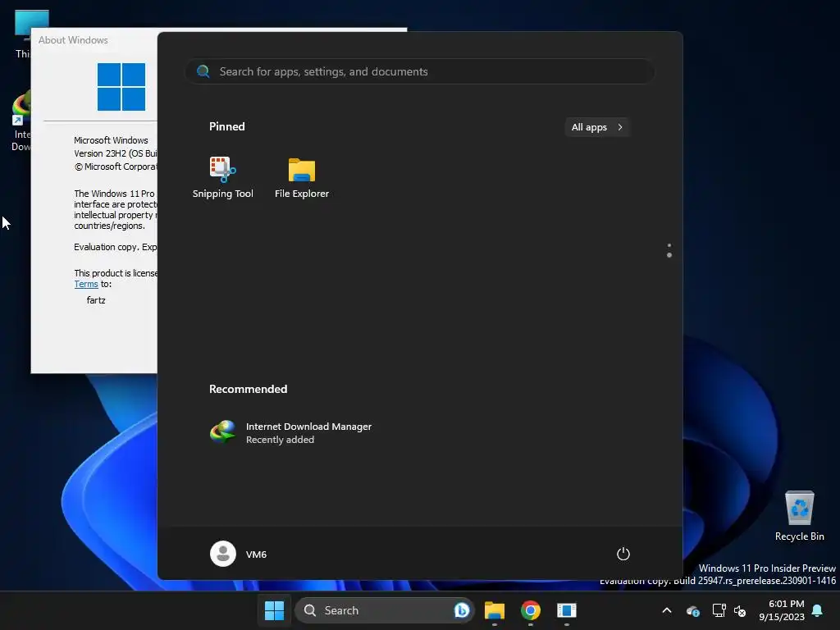The width and height of the screenshot is (840, 630).
Task: Click 'Version 23H2' text in About Windows
Action: click(x=100, y=153)
